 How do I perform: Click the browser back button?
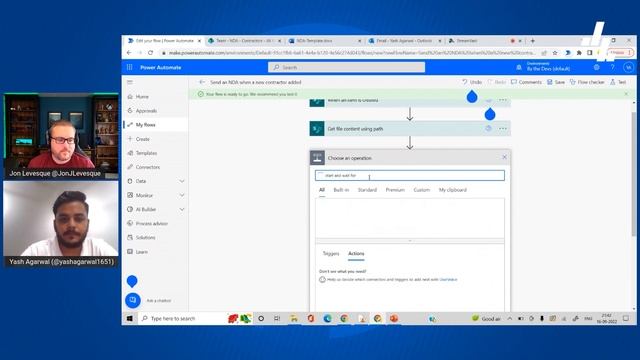129,53
